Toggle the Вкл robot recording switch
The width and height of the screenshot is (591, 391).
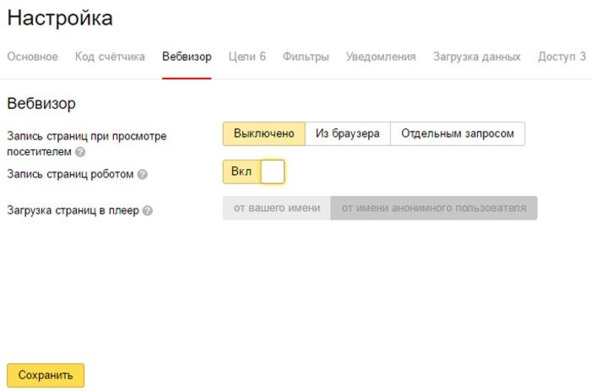pyautogui.click(x=254, y=172)
